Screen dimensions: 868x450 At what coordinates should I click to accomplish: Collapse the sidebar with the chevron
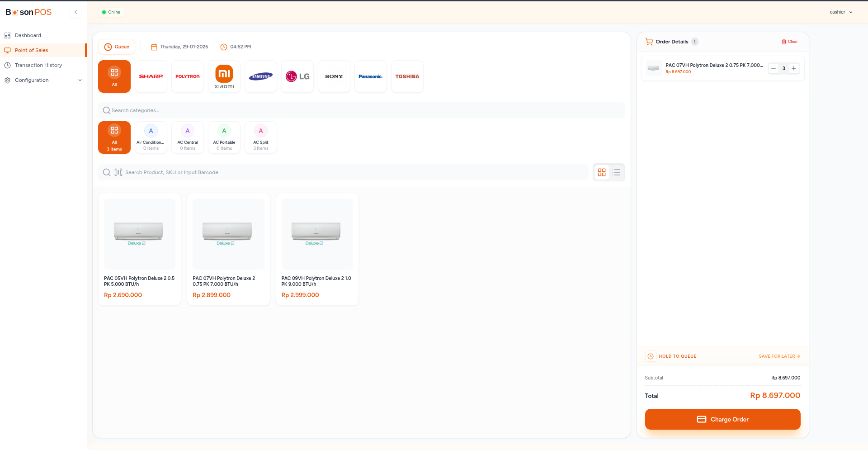coord(75,12)
